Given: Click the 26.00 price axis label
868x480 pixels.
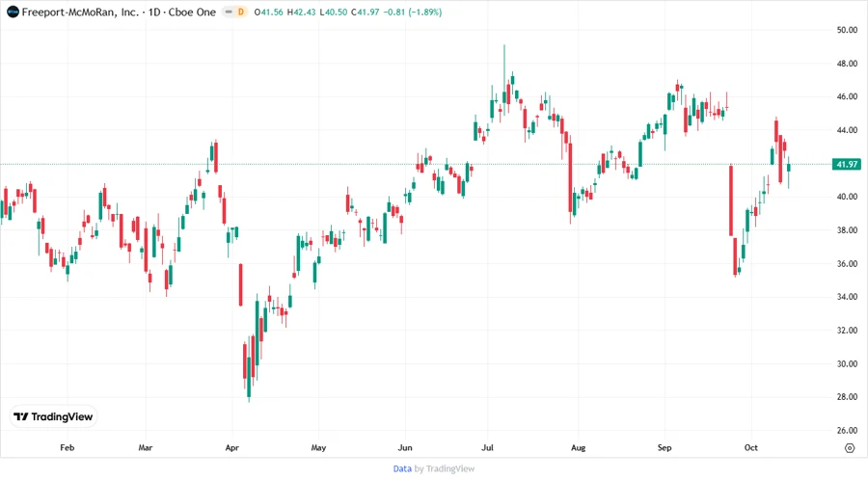Looking at the screenshot, I should (847, 431).
